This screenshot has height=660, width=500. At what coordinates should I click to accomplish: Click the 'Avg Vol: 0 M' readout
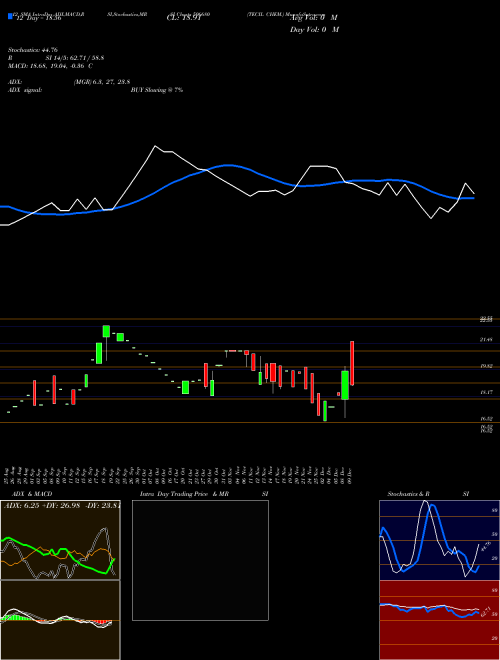tap(314, 18)
